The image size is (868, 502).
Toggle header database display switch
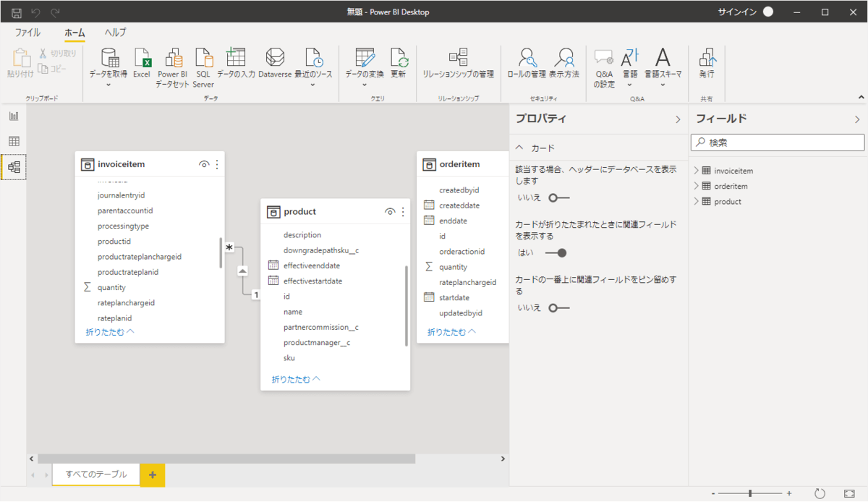558,197
